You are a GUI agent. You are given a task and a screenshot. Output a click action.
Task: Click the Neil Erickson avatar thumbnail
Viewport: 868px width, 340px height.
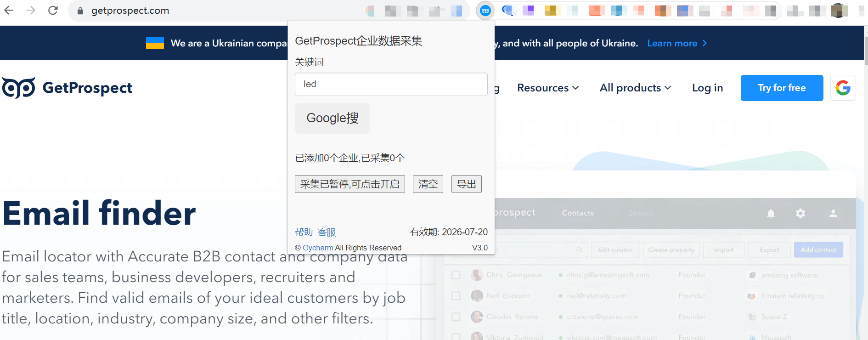pyautogui.click(x=477, y=296)
